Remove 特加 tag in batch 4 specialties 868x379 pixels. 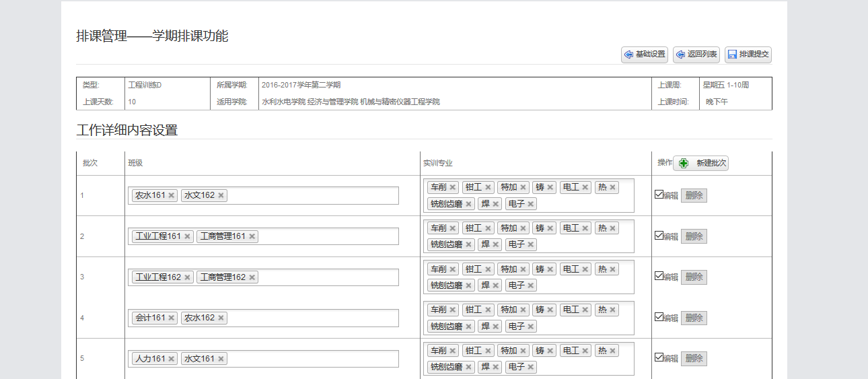523,310
